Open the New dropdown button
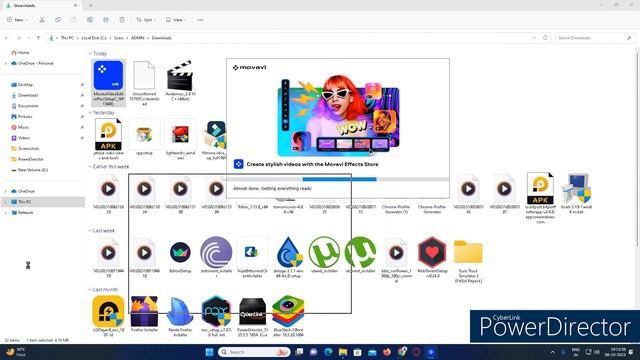The height and width of the screenshot is (360, 640). pos(17,20)
